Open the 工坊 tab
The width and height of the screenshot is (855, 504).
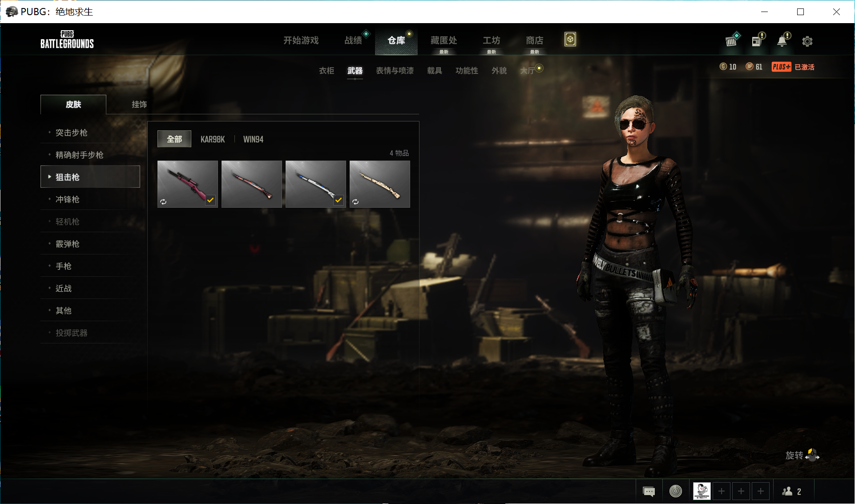point(492,40)
